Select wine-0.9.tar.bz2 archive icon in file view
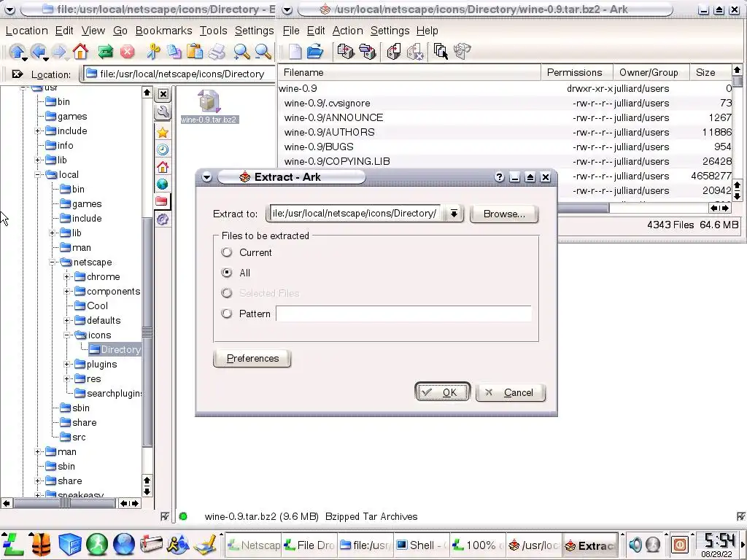Image resolution: width=747 pixels, height=560 pixels. point(209,106)
